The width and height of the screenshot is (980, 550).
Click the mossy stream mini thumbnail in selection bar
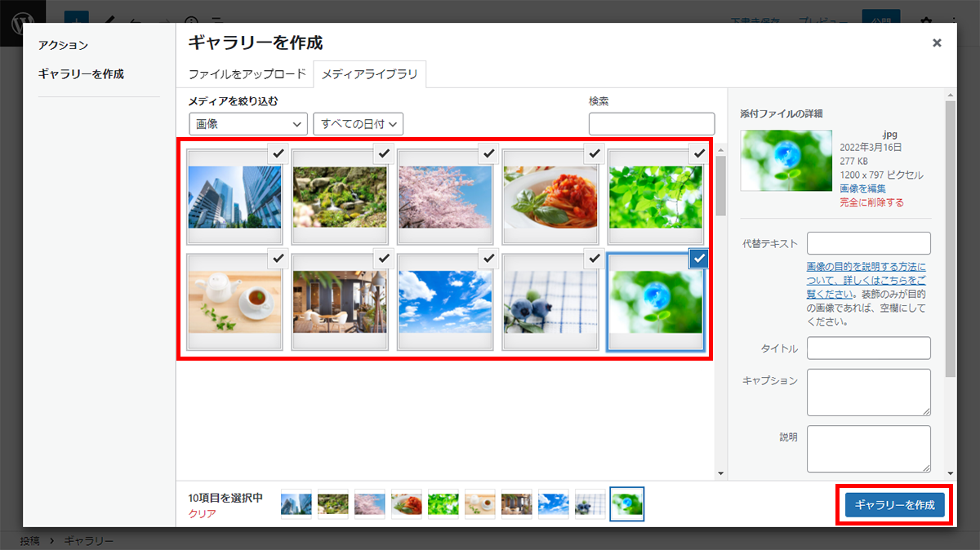click(333, 504)
